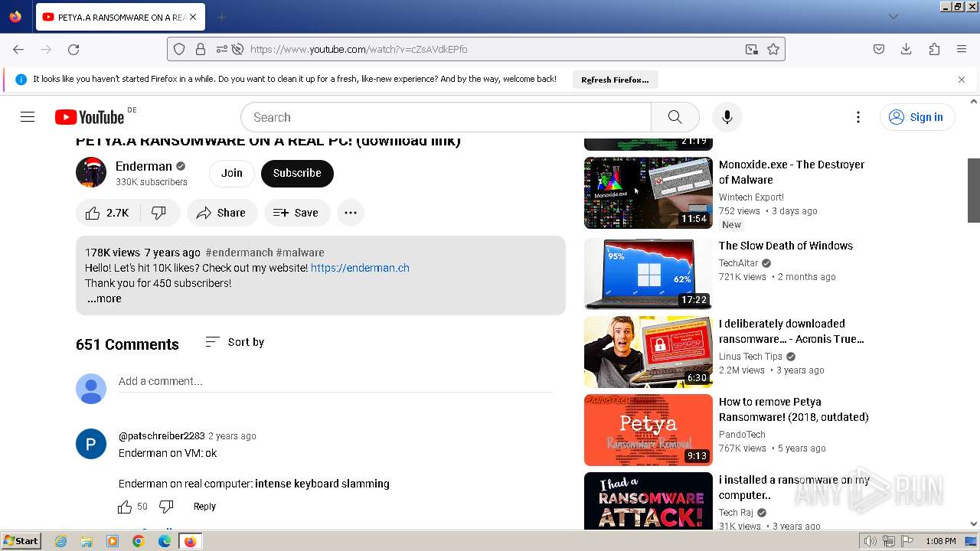Reply to patschreiber2283's comment
The width and height of the screenshot is (980, 551).
tap(204, 507)
